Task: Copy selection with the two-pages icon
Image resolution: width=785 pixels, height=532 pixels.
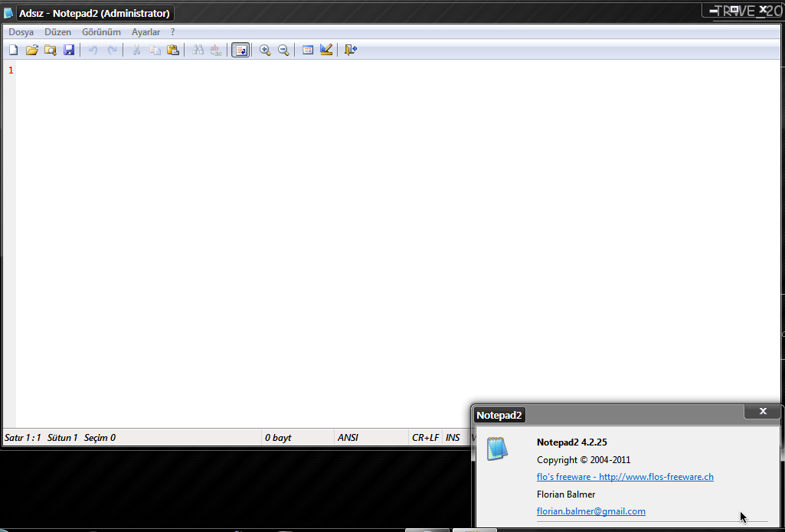Action: coord(155,50)
